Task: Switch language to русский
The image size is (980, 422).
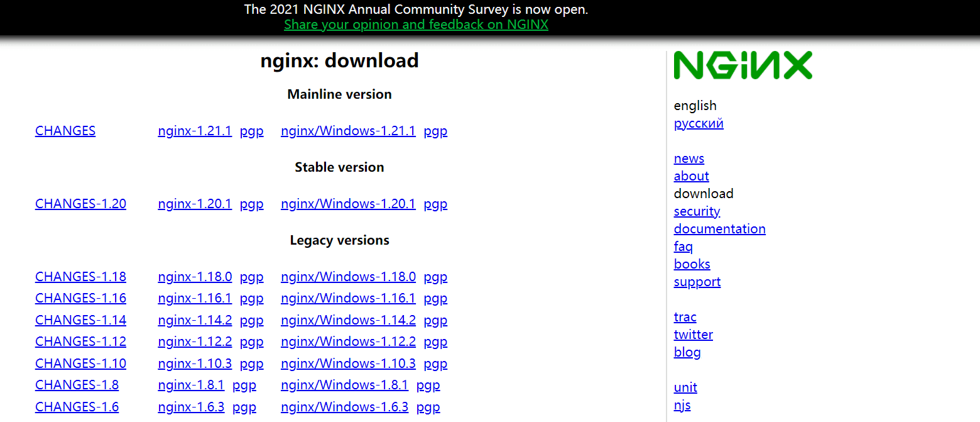Action: [699, 123]
